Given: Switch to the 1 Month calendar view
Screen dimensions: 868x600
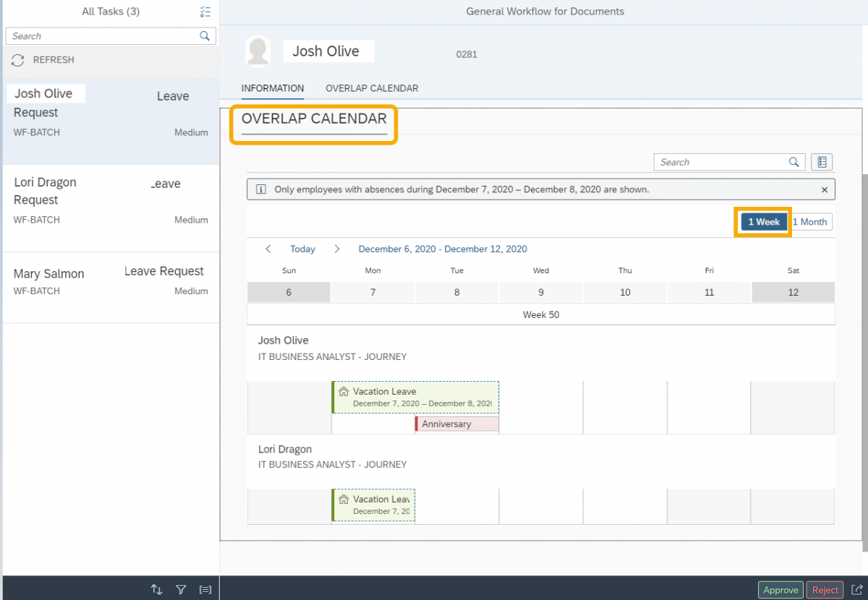Looking at the screenshot, I should (x=810, y=221).
